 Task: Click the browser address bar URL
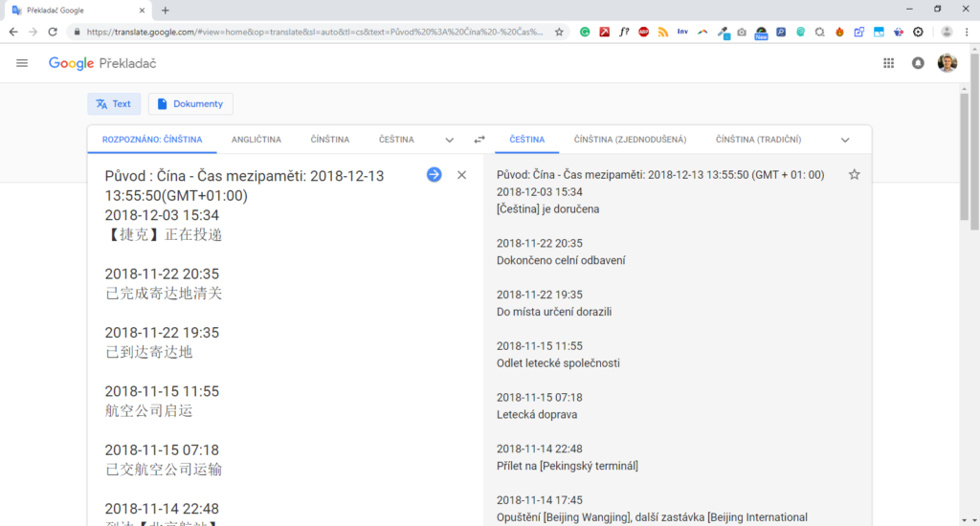click(x=315, y=32)
